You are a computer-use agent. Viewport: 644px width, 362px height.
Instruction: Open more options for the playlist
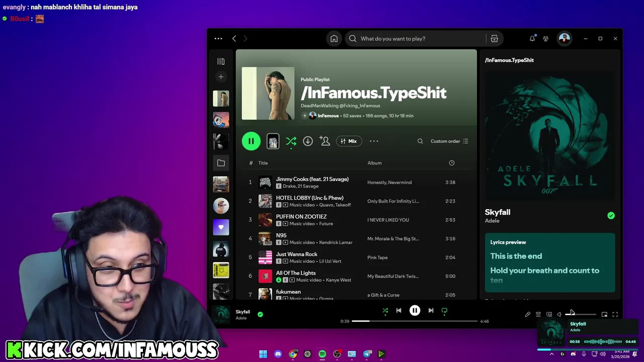tap(374, 141)
